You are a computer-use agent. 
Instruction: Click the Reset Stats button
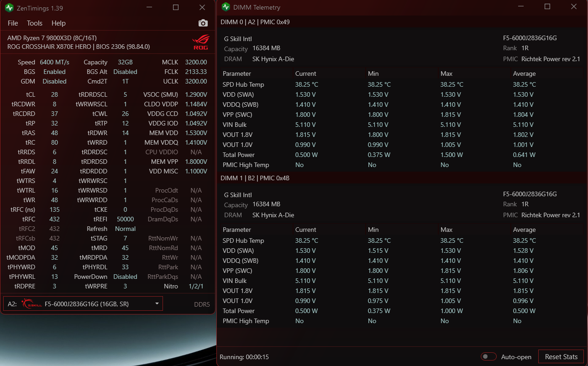click(561, 357)
